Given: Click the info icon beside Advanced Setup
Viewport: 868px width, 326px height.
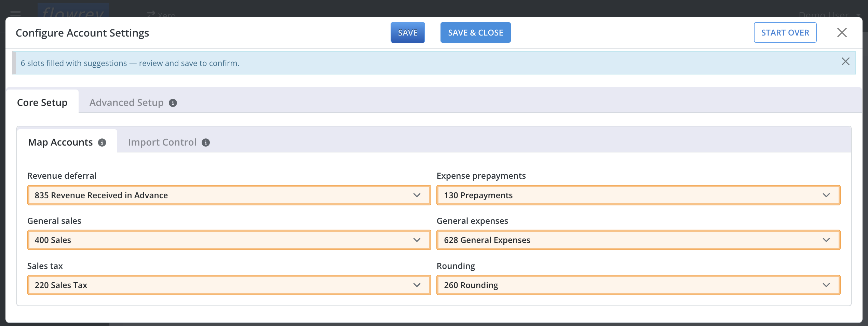Looking at the screenshot, I should pyautogui.click(x=173, y=103).
